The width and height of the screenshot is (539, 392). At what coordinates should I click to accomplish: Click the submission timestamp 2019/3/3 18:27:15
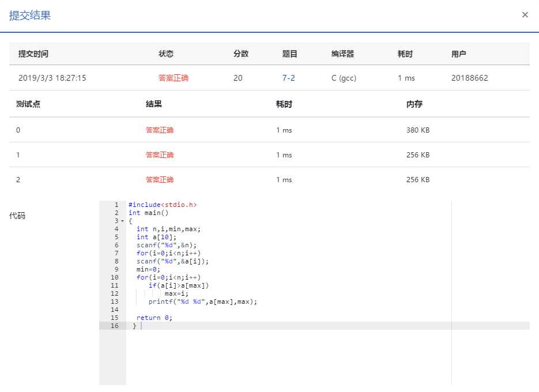[52, 78]
